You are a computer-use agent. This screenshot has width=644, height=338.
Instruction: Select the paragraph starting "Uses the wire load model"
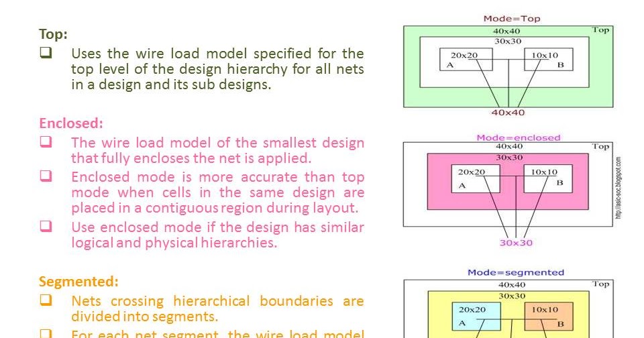(x=217, y=69)
